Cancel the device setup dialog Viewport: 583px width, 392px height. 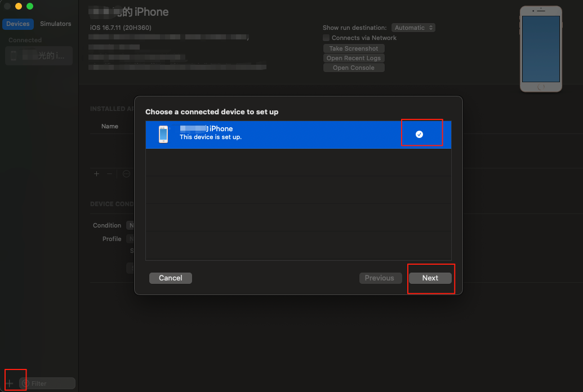(x=170, y=278)
